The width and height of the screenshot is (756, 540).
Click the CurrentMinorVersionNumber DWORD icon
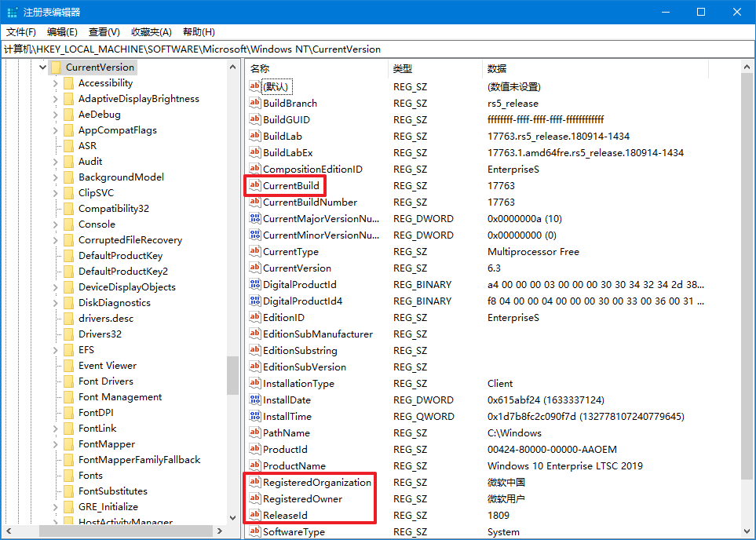pyautogui.click(x=254, y=235)
